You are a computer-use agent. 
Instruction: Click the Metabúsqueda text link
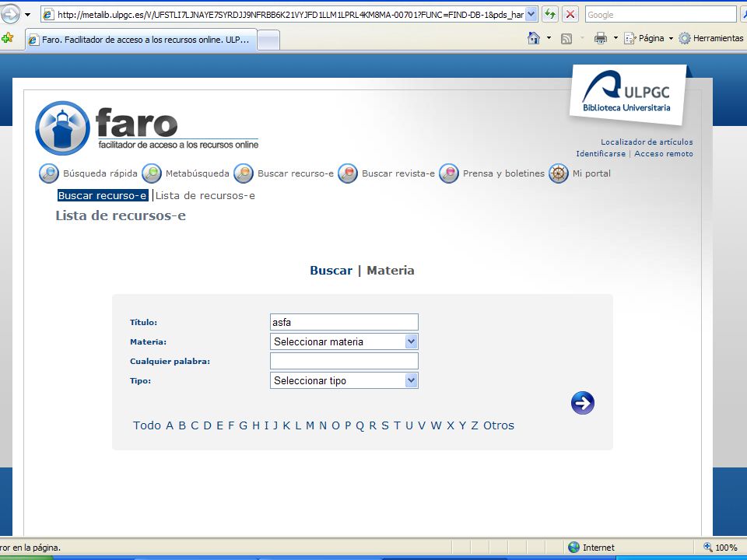tap(197, 173)
